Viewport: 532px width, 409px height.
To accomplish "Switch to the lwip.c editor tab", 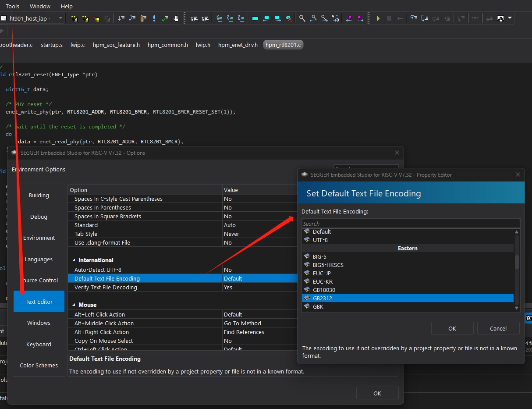I will (x=78, y=45).
